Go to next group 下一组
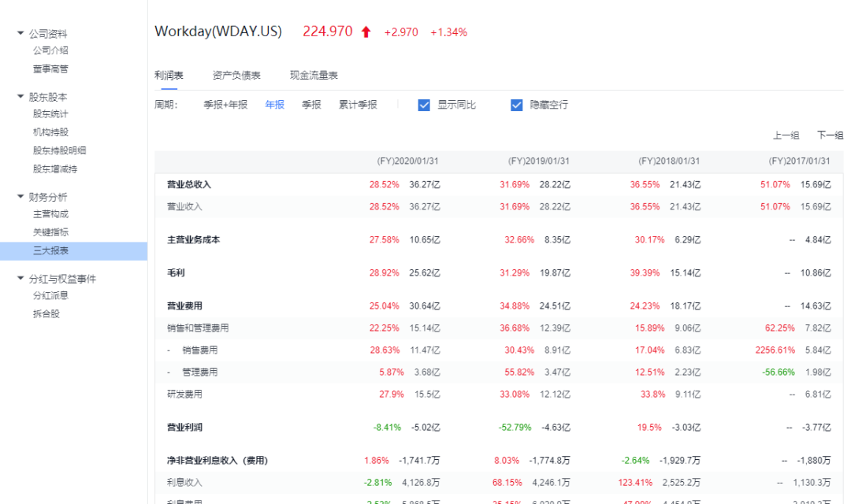This screenshot has width=851, height=504. 831,135
